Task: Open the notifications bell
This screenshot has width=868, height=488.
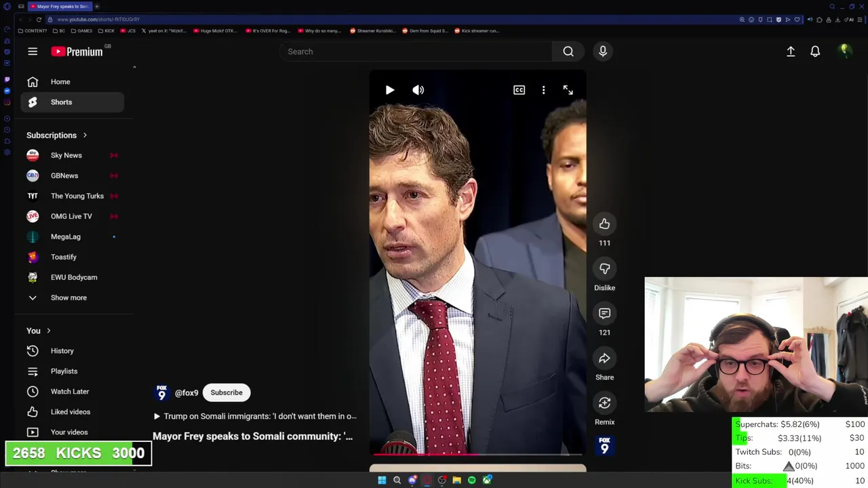Action: (815, 52)
